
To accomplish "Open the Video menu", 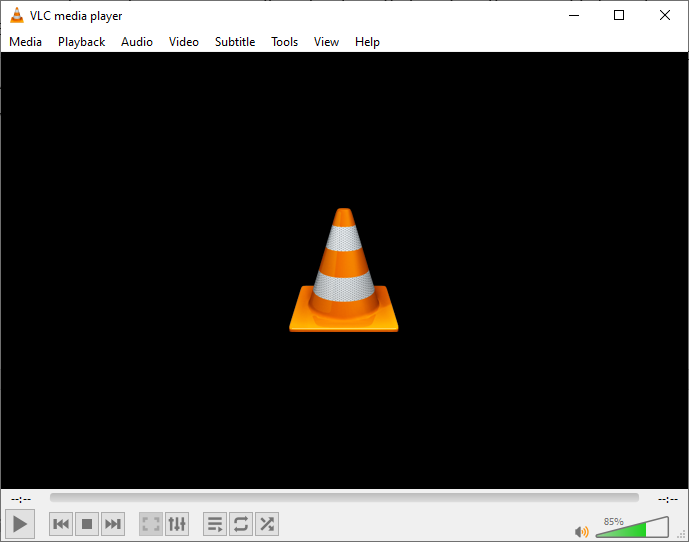I will click(184, 42).
